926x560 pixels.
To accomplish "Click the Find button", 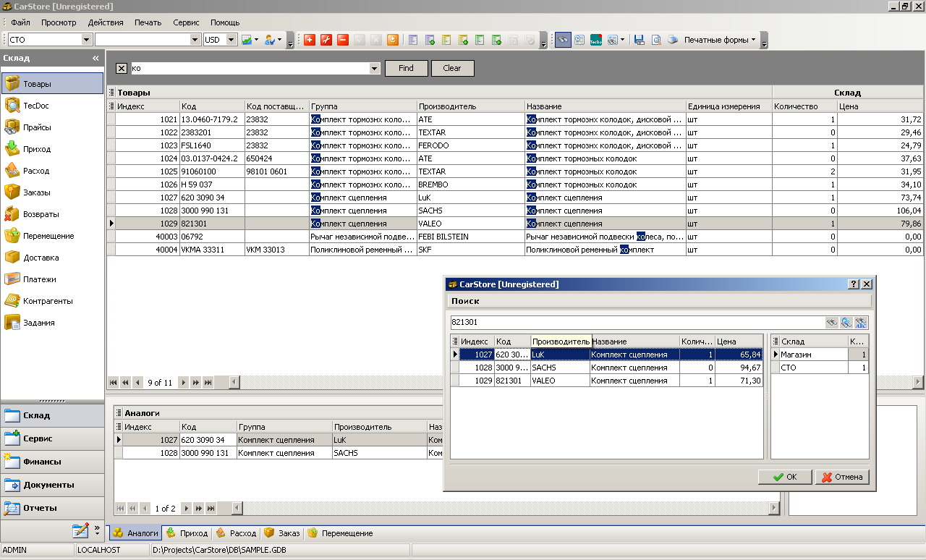I will tap(406, 68).
